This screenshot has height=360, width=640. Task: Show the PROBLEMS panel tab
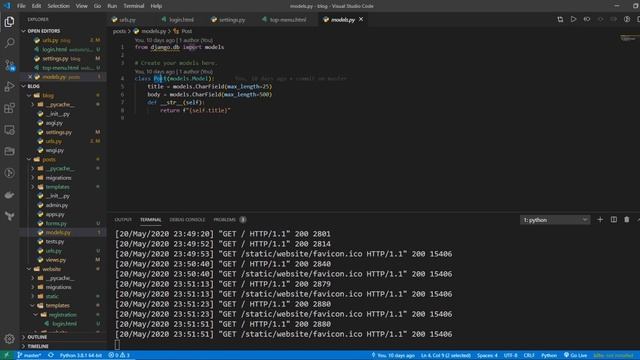pos(229,220)
